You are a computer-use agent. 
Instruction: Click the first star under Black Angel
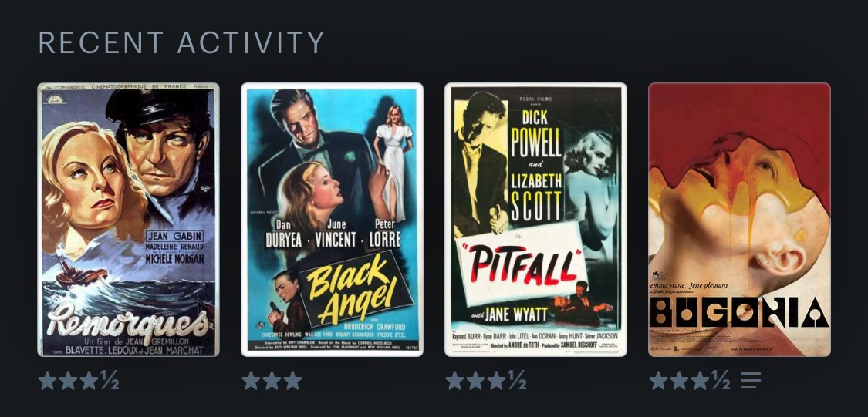pos(251,381)
